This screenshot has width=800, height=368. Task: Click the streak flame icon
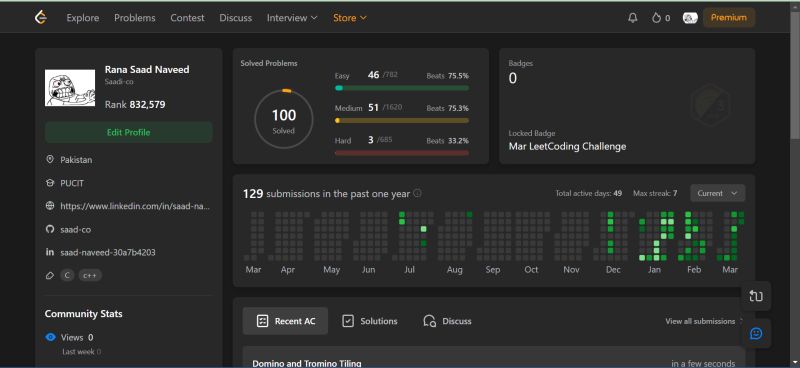tap(656, 18)
